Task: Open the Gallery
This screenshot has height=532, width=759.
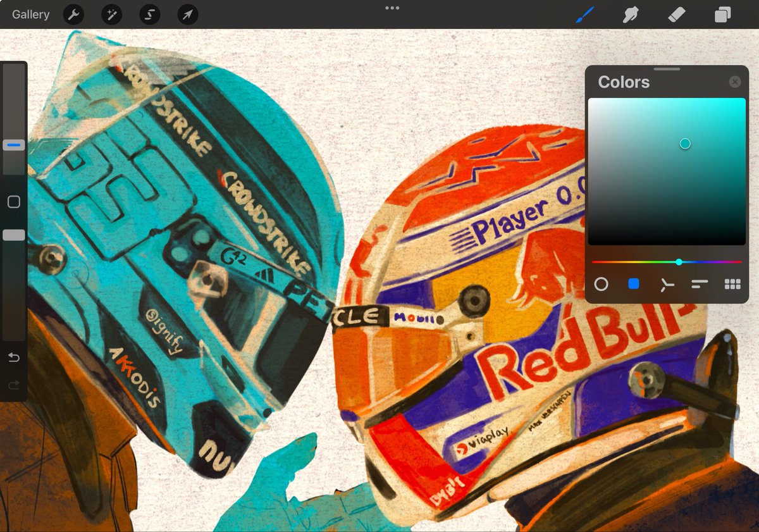Action: (30, 15)
